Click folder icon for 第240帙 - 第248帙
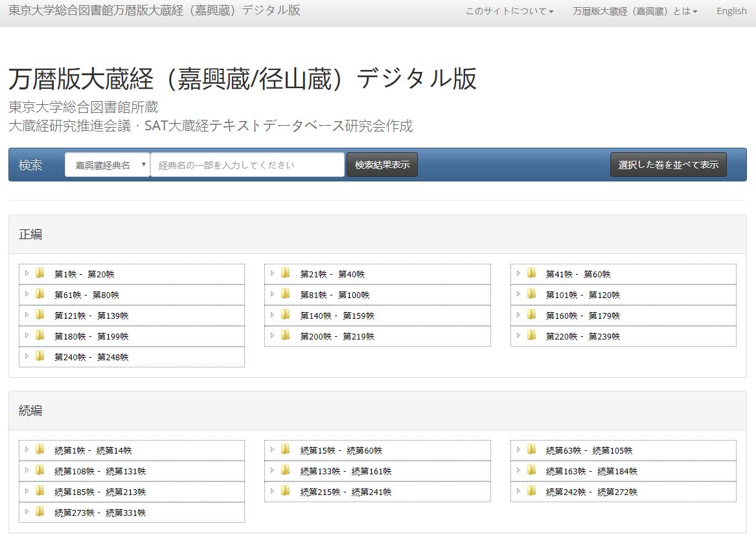The width and height of the screenshot is (756, 543). pos(40,356)
